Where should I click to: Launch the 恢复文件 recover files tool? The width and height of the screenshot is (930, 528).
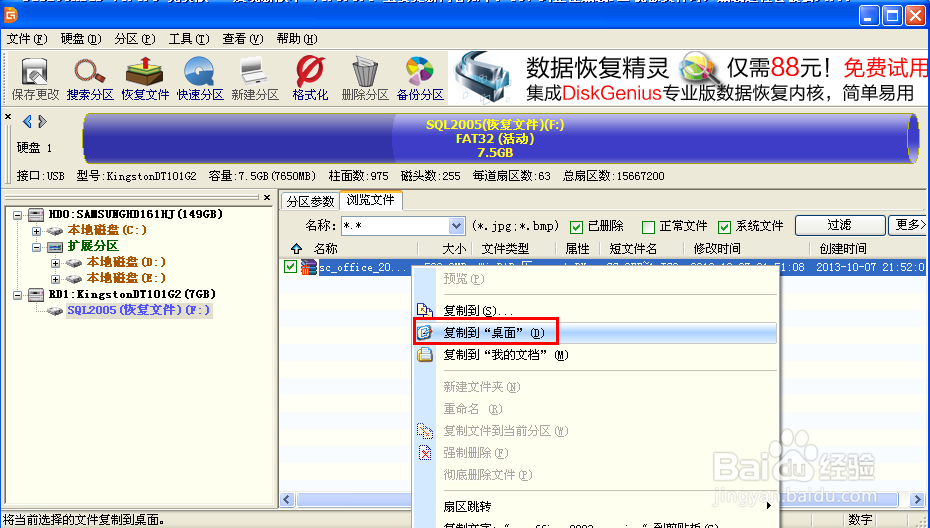145,78
